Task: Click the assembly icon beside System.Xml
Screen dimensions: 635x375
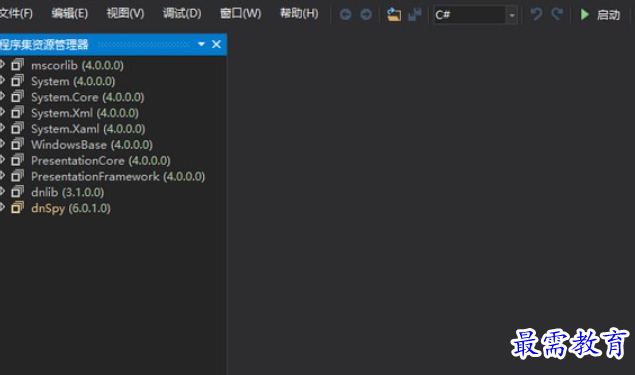Action: click(17, 112)
